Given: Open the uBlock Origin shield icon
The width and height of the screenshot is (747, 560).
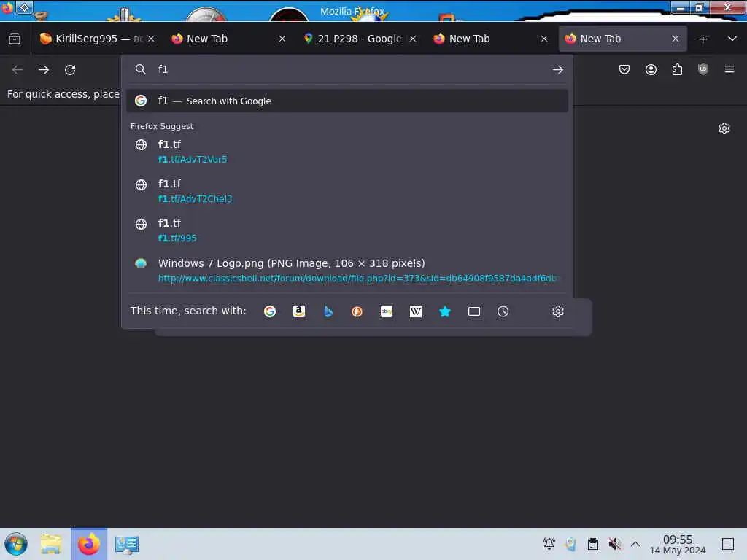Looking at the screenshot, I should click(x=703, y=69).
